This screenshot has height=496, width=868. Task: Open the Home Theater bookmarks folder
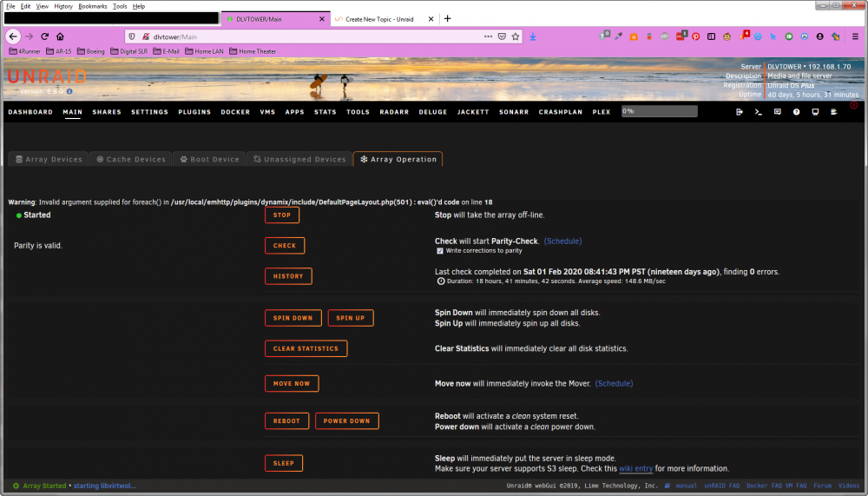pyautogui.click(x=253, y=51)
